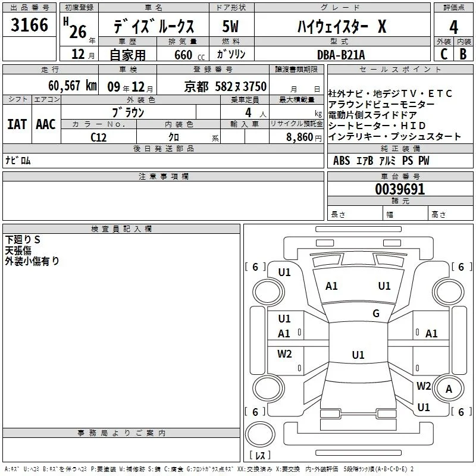
Task: Click the displacement value 660 cc
Action: [189, 55]
